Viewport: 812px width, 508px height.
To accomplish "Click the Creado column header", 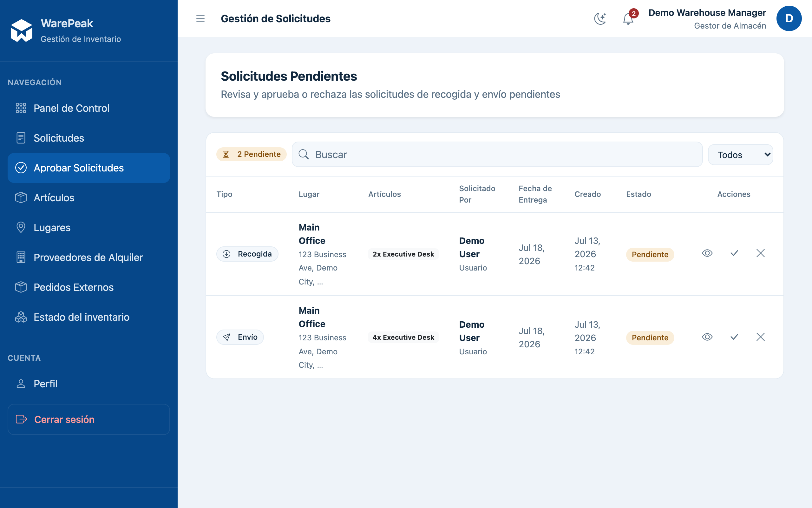I will tap(587, 194).
